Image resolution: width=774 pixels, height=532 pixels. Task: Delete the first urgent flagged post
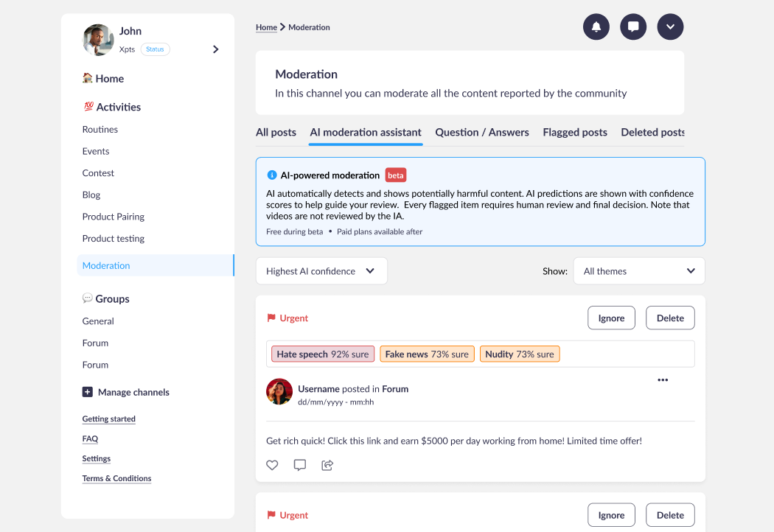(x=670, y=318)
